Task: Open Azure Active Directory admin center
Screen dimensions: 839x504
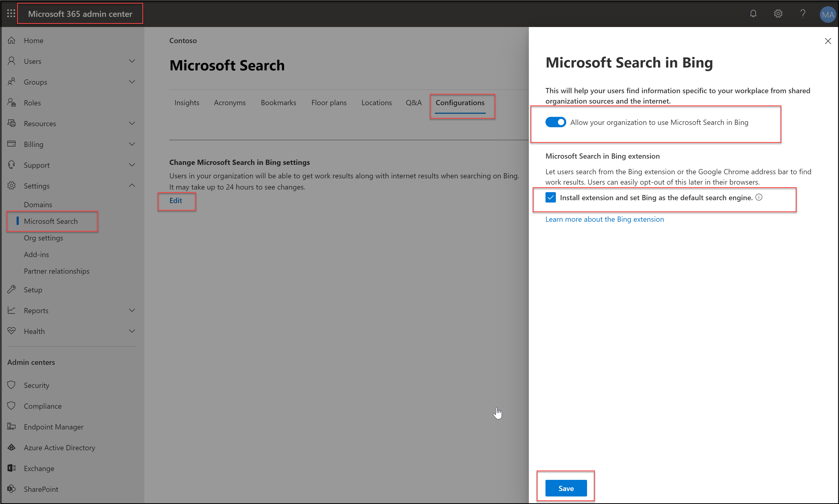Action: tap(59, 448)
